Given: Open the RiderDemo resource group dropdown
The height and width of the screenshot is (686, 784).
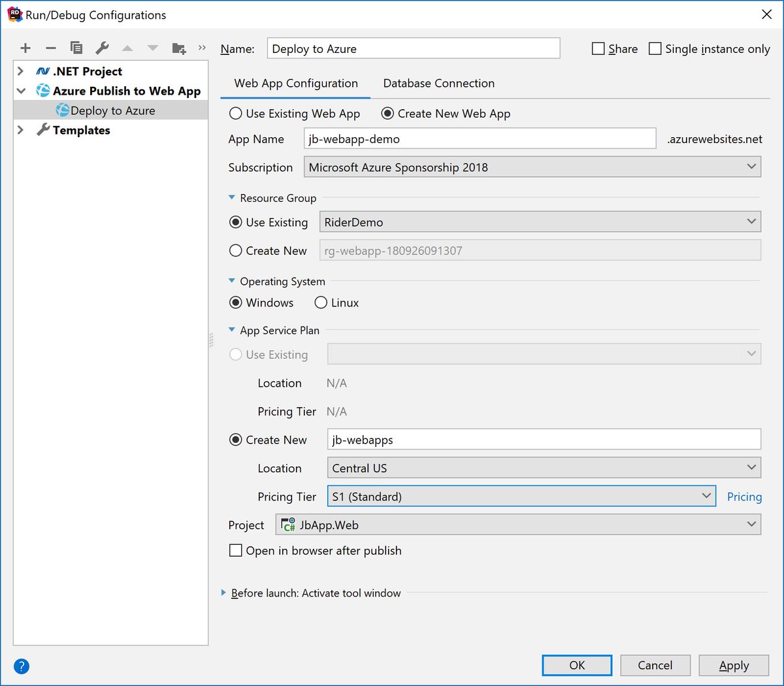Looking at the screenshot, I should [x=540, y=222].
